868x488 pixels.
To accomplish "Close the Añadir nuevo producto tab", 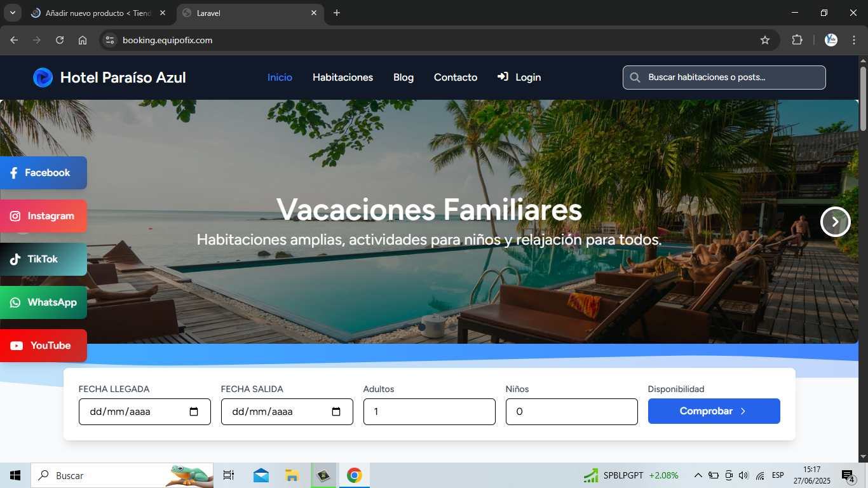I will click(x=163, y=13).
